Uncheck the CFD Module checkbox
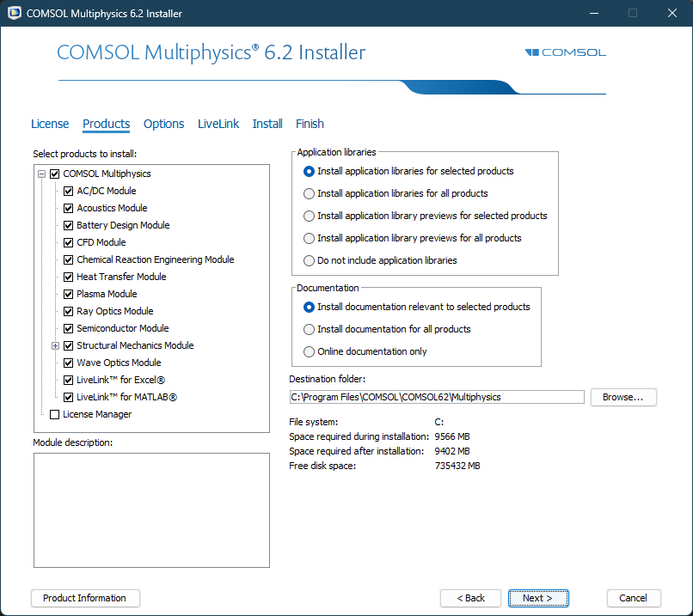The height and width of the screenshot is (616, 693). [x=69, y=242]
